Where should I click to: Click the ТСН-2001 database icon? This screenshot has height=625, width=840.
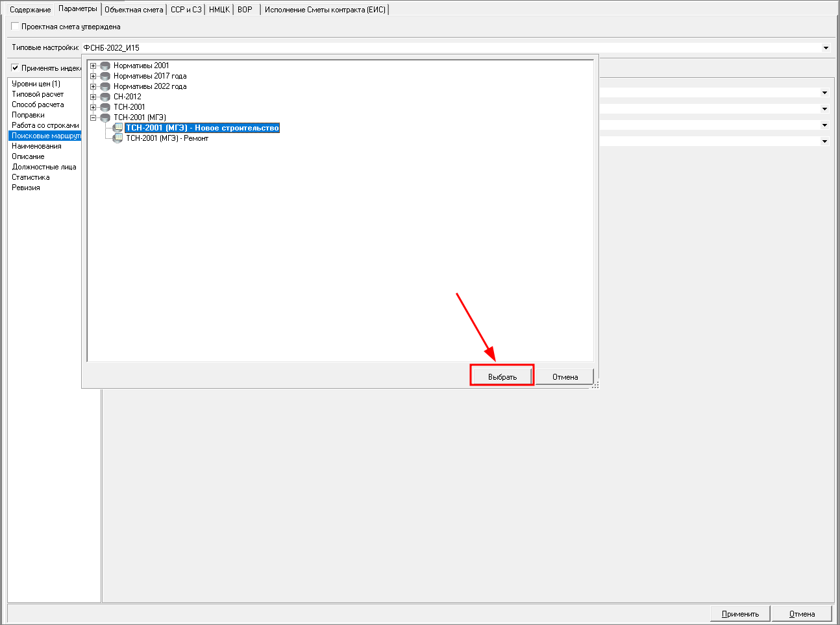click(x=105, y=107)
